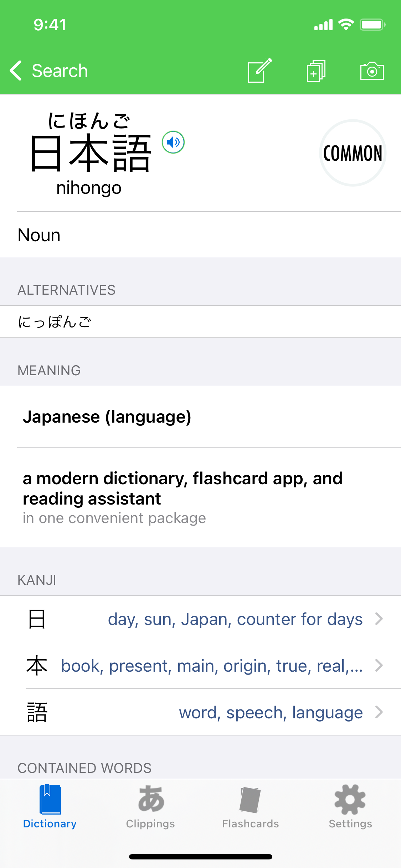Viewport: 401px width, 868px height.
Task: Expand kanji 本 details chevron
Action: (379, 665)
